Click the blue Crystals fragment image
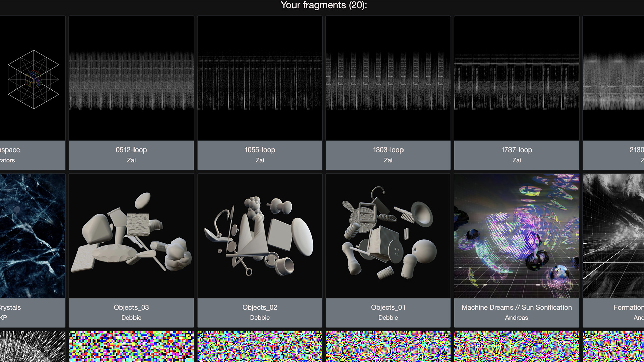 (x=33, y=236)
